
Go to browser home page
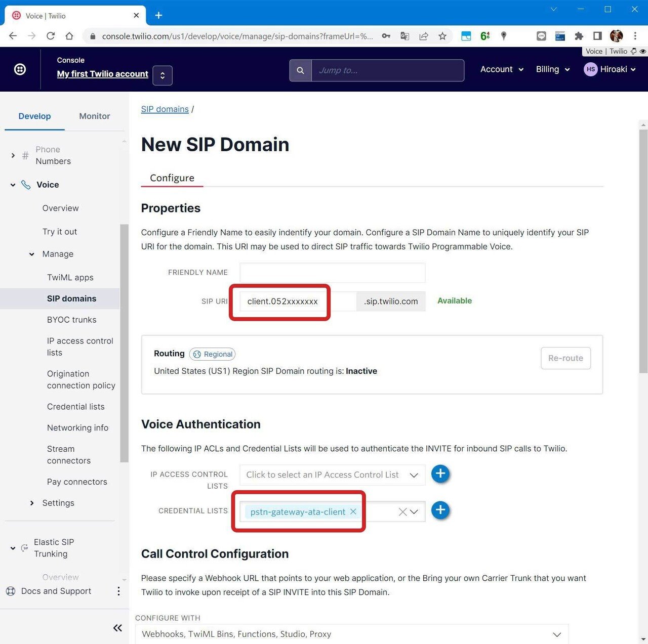click(69, 36)
